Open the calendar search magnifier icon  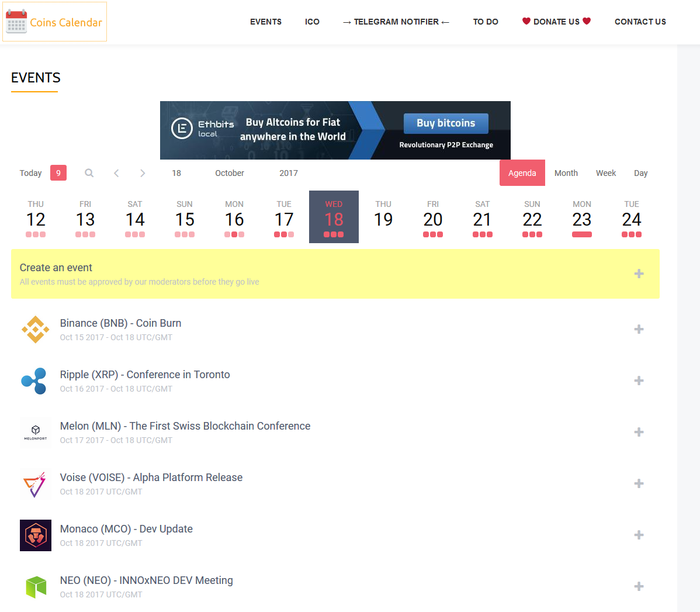click(89, 173)
